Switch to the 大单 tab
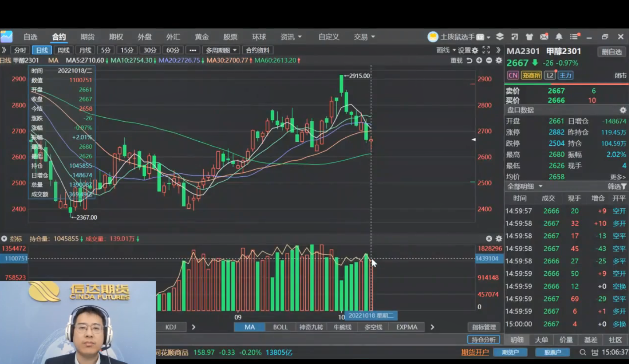 tap(541, 340)
